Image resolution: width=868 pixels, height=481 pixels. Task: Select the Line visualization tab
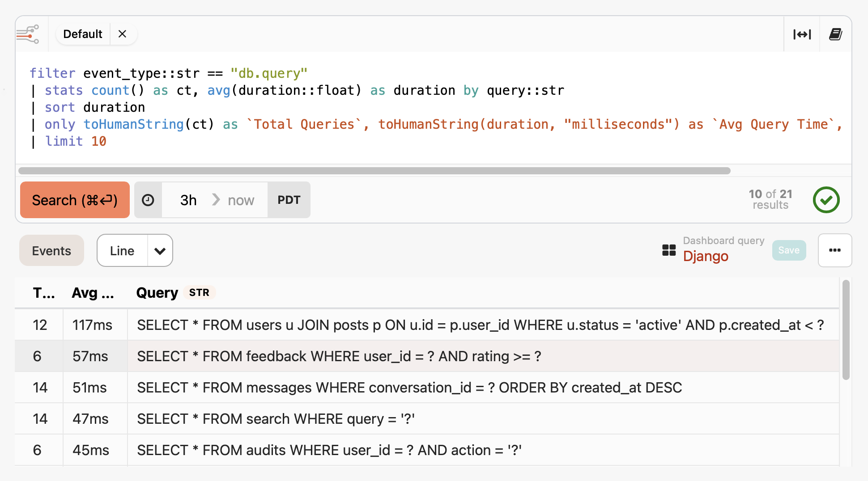[x=122, y=251]
